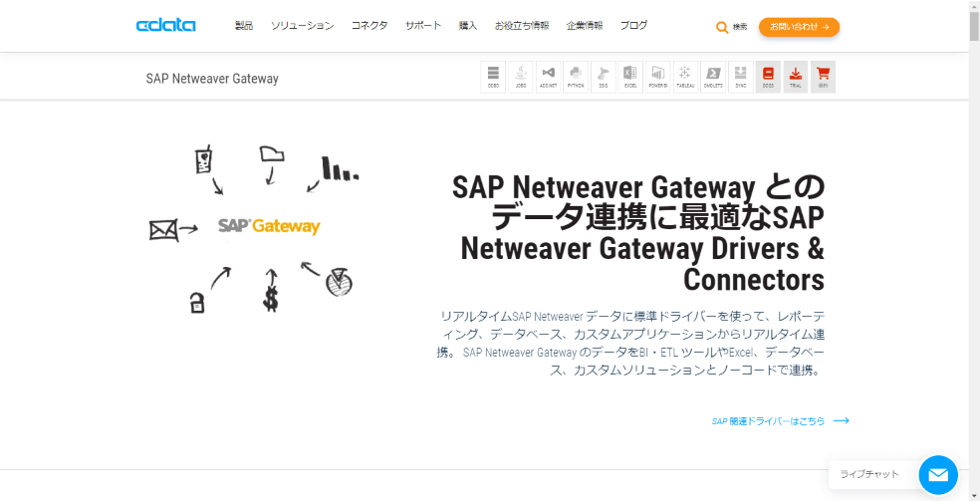Viewport: 980px width, 501px height.
Task: Open the 製品 menu
Action: pos(244,26)
